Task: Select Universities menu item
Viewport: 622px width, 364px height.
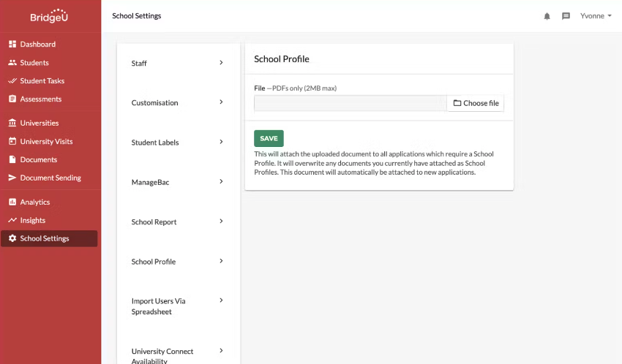Action: coord(40,123)
